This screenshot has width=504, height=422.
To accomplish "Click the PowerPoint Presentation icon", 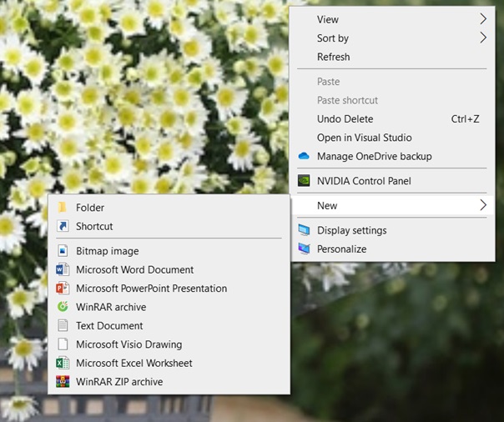I will 62,289.
